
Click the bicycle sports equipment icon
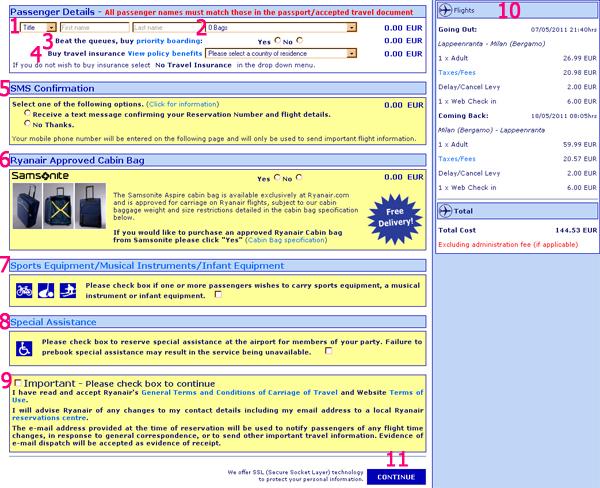point(24,291)
